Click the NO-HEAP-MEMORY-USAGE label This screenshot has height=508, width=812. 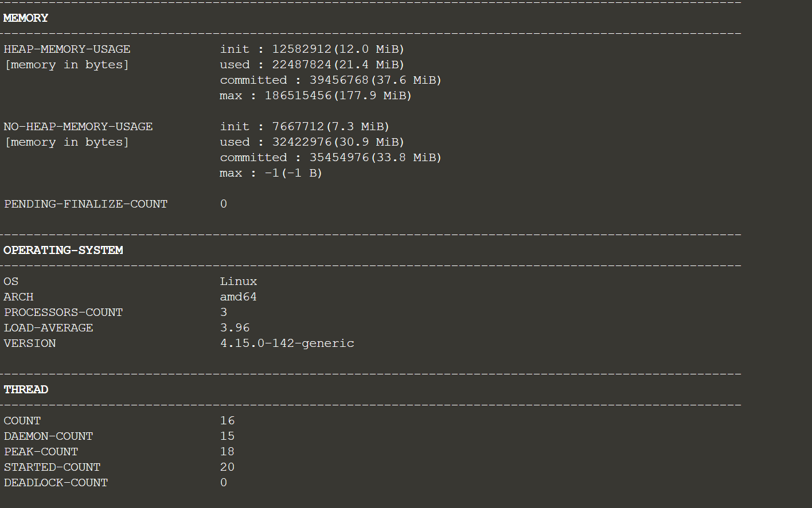(78, 127)
